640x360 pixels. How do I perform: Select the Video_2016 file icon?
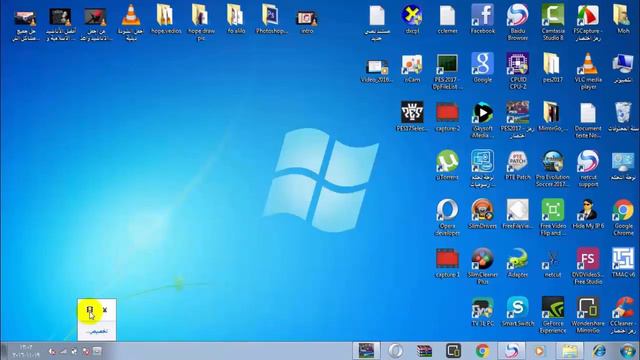[377, 70]
